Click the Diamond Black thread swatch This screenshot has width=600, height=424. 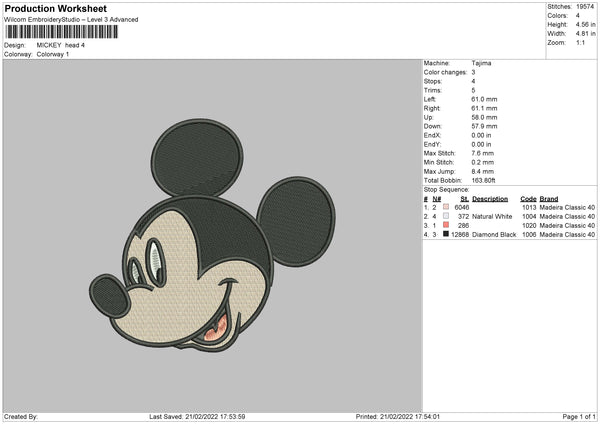click(446, 234)
